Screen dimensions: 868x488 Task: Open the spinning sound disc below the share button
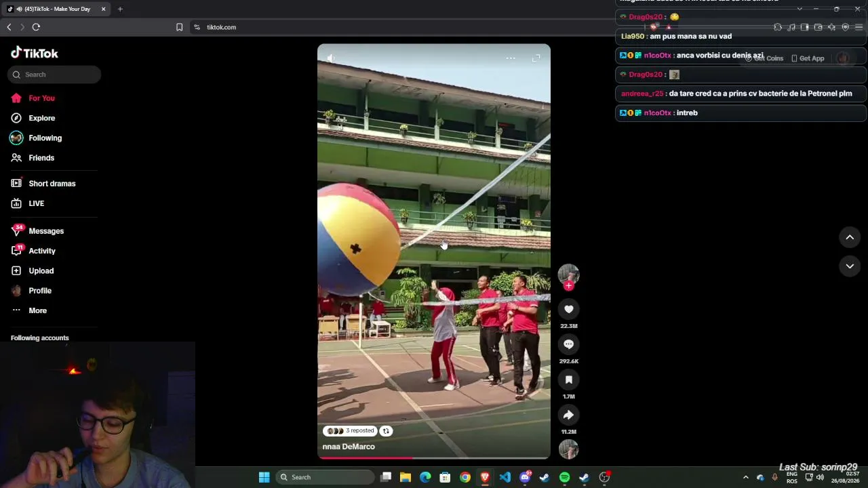(568, 449)
